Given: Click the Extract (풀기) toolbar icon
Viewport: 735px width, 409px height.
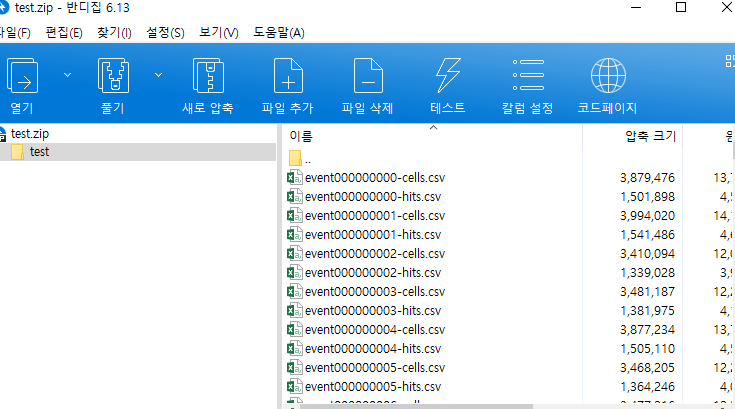Looking at the screenshot, I should click(113, 75).
